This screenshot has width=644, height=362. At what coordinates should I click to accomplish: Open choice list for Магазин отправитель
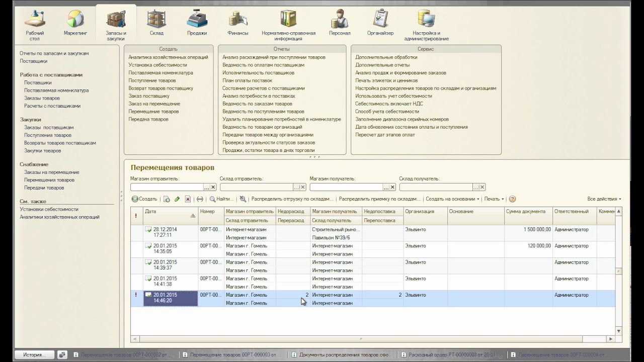click(206, 187)
